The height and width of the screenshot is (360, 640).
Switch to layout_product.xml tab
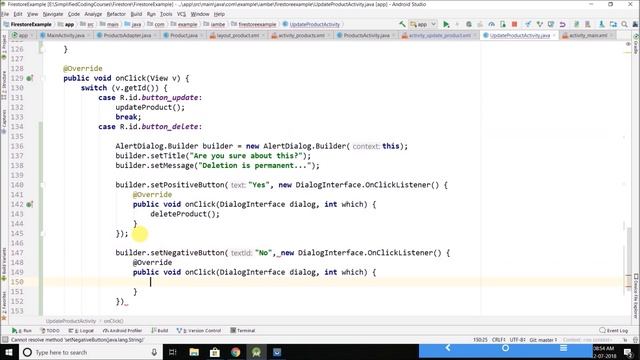click(238, 36)
